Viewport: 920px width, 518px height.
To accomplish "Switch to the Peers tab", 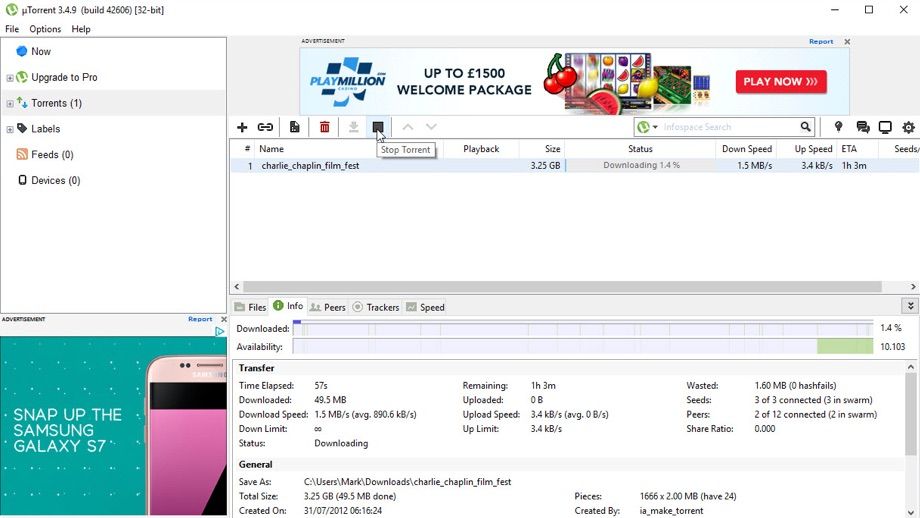I will click(x=327, y=307).
